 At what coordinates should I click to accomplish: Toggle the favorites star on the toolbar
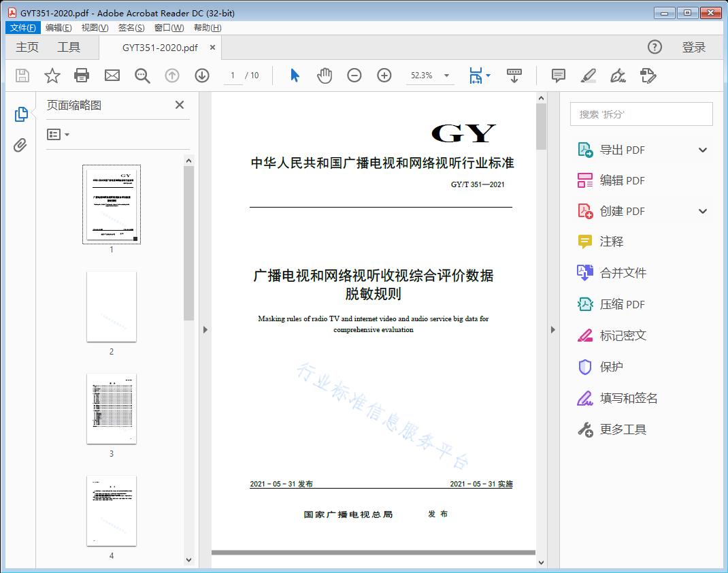point(52,76)
